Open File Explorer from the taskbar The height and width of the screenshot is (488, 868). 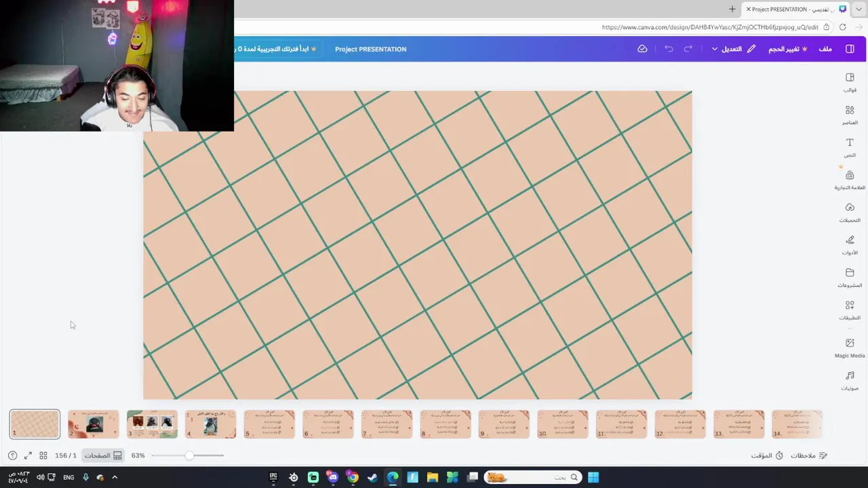(x=432, y=477)
